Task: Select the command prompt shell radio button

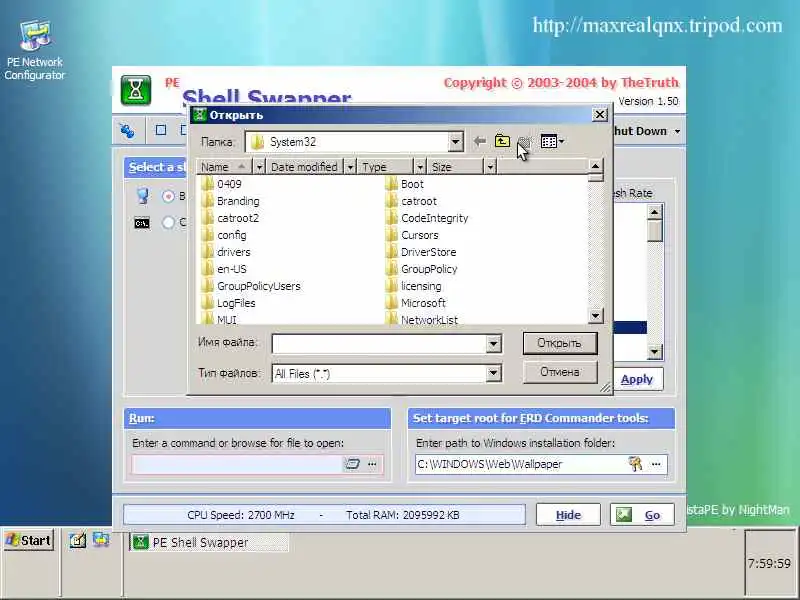Action: tap(168, 222)
